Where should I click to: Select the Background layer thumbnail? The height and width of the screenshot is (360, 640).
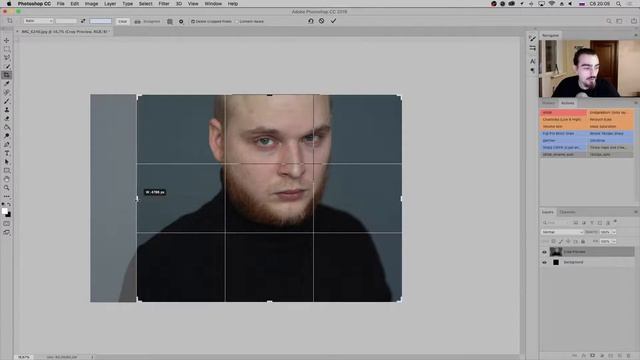coord(556,262)
